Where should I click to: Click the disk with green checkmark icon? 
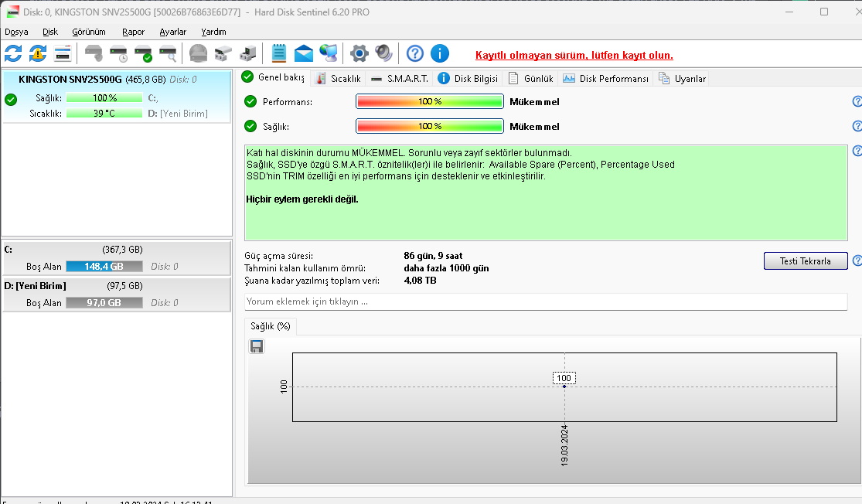point(144,53)
